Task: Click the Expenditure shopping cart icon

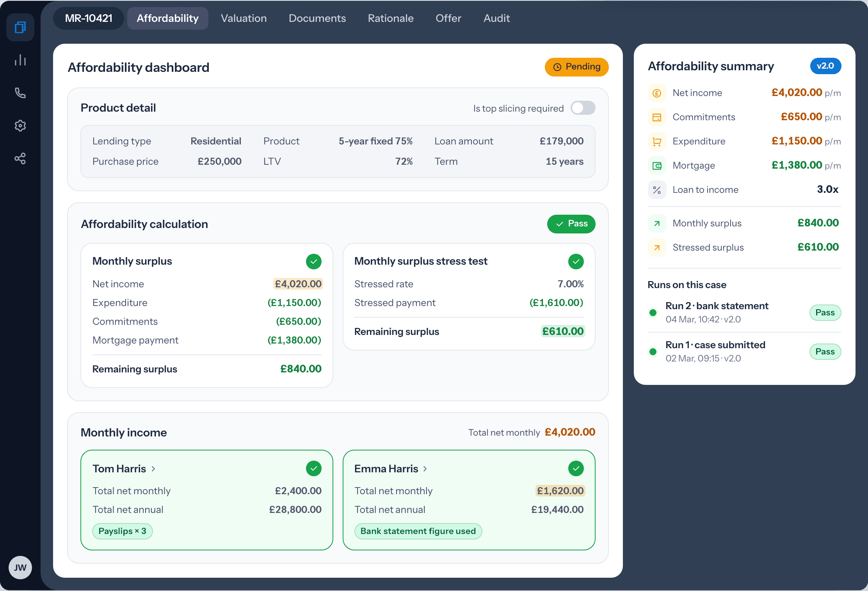Action: pos(657,141)
